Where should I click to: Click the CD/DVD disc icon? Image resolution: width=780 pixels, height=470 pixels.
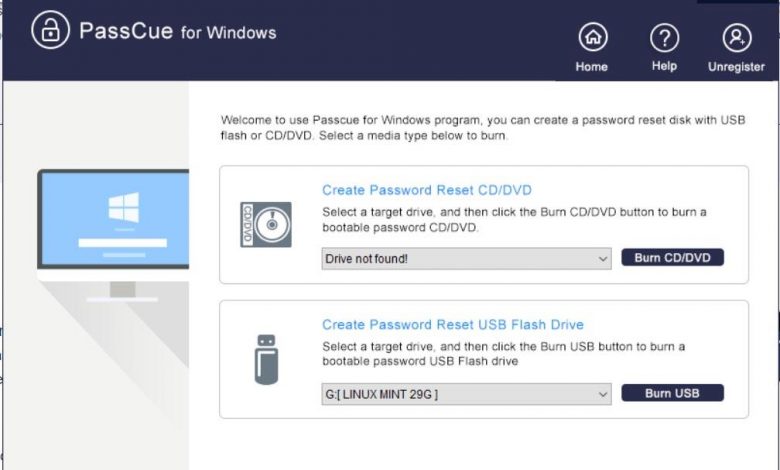click(x=266, y=225)
